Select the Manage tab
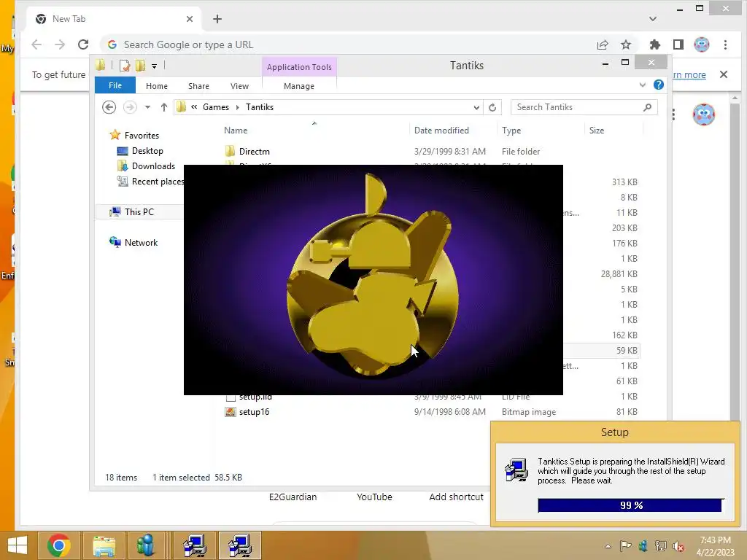747x560 pixels. pos(299,86)
